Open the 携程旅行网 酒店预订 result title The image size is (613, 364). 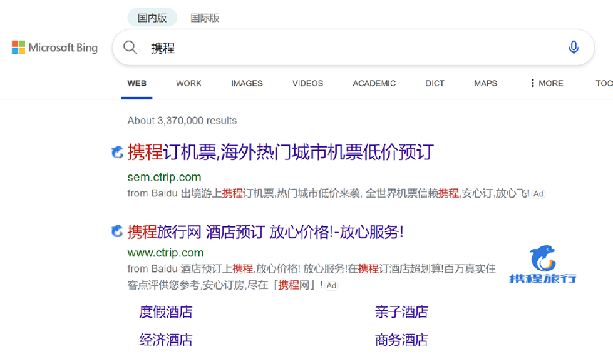pos(265,232)
